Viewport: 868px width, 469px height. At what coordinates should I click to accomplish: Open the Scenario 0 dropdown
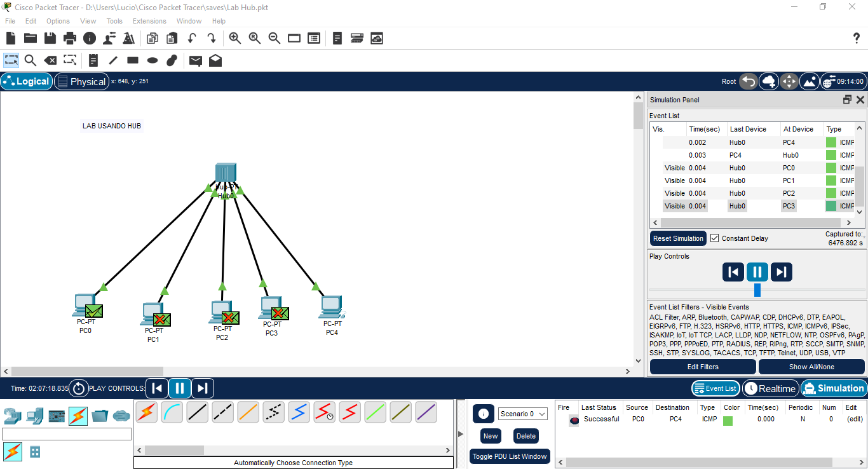523,414
